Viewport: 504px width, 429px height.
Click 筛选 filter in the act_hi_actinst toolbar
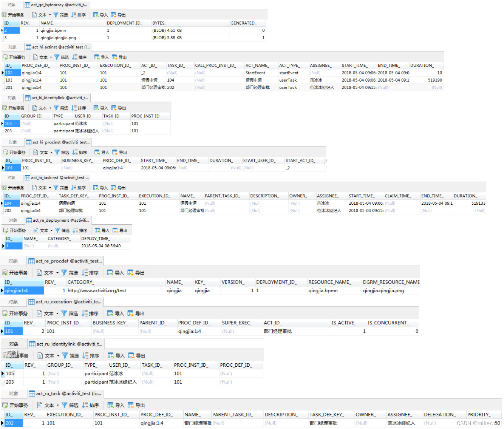click(62, 57)
